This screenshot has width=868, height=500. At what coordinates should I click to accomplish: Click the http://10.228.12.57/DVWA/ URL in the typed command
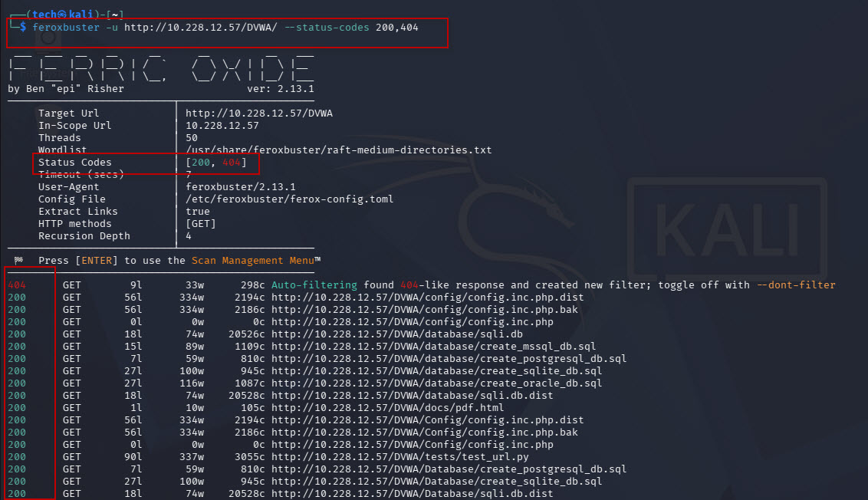[200, 27]
